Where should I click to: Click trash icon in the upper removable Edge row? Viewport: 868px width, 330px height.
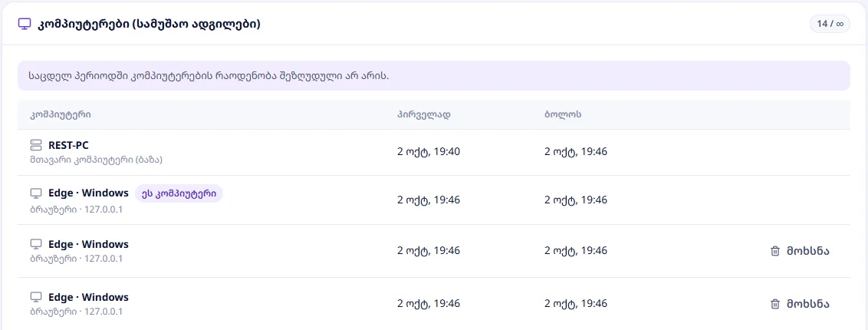(775, 251)
